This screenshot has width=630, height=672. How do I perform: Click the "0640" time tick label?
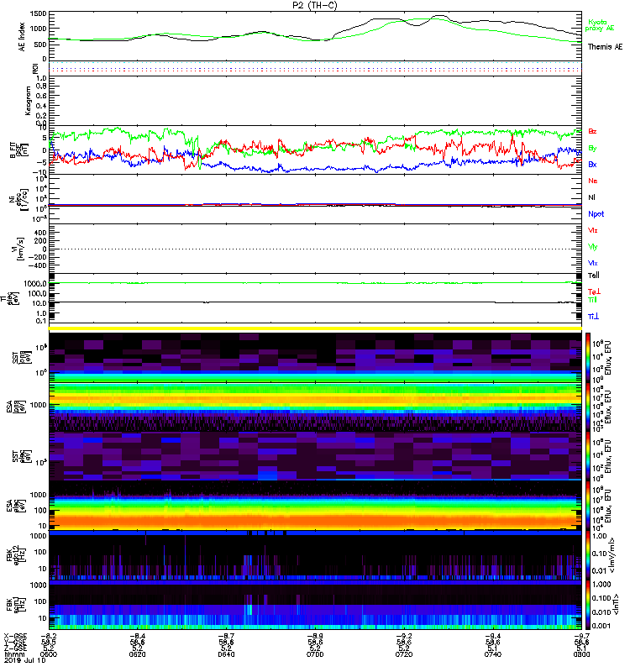[226, 654]
